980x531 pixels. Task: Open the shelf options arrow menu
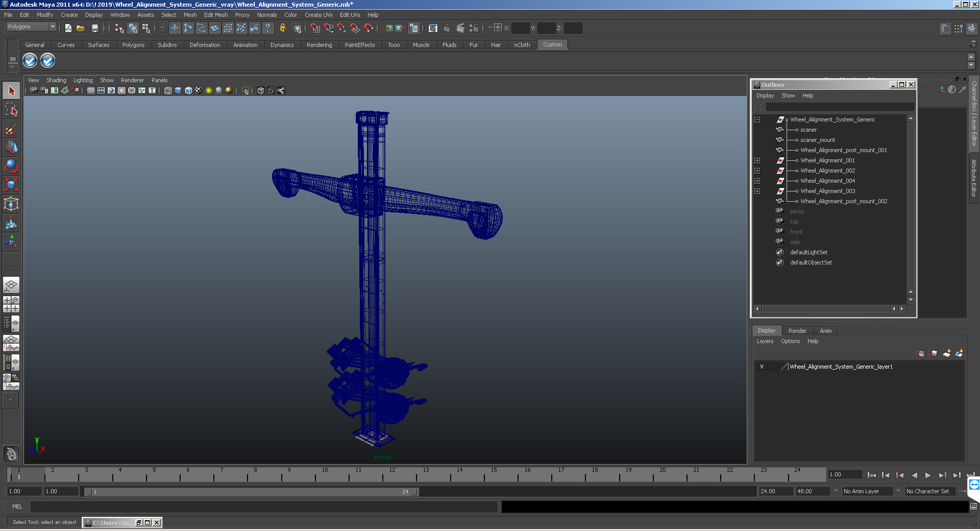12,67
